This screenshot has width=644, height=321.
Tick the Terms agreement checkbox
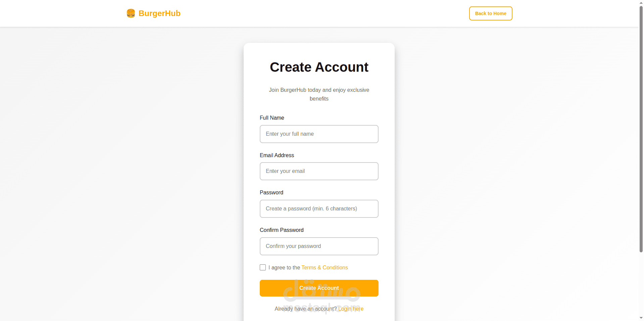point(263,267)
